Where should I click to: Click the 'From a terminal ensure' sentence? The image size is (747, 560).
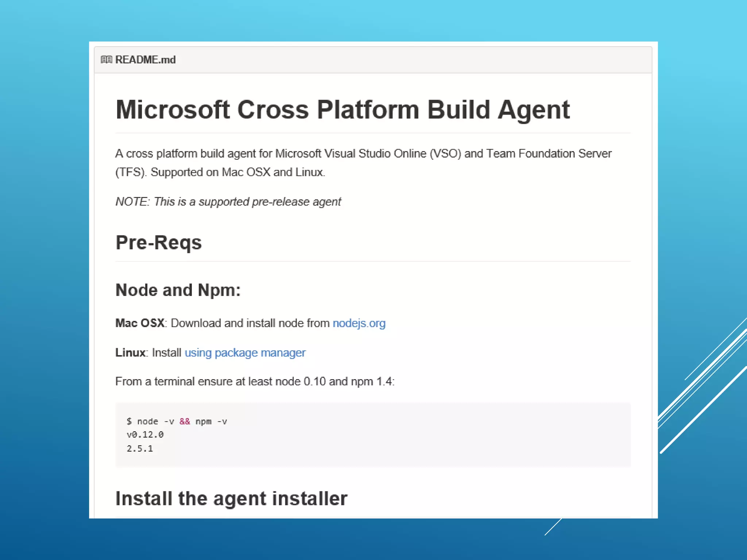(x=255, y=382)
